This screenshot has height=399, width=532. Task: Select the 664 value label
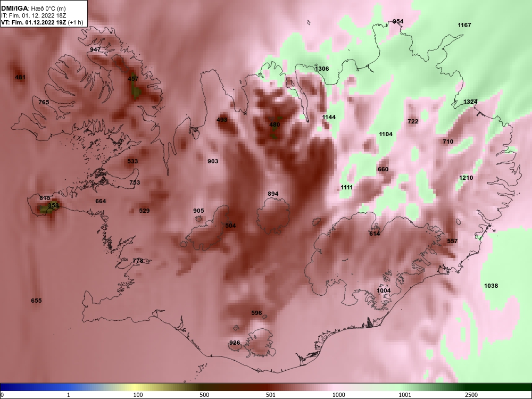point(101,201)
